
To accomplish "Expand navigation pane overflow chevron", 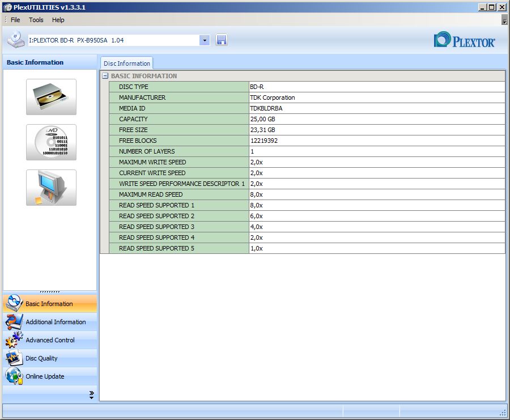I will tap(91, 394).
